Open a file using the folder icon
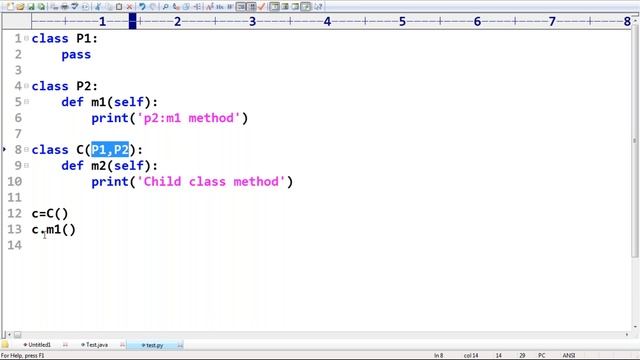 20,7
